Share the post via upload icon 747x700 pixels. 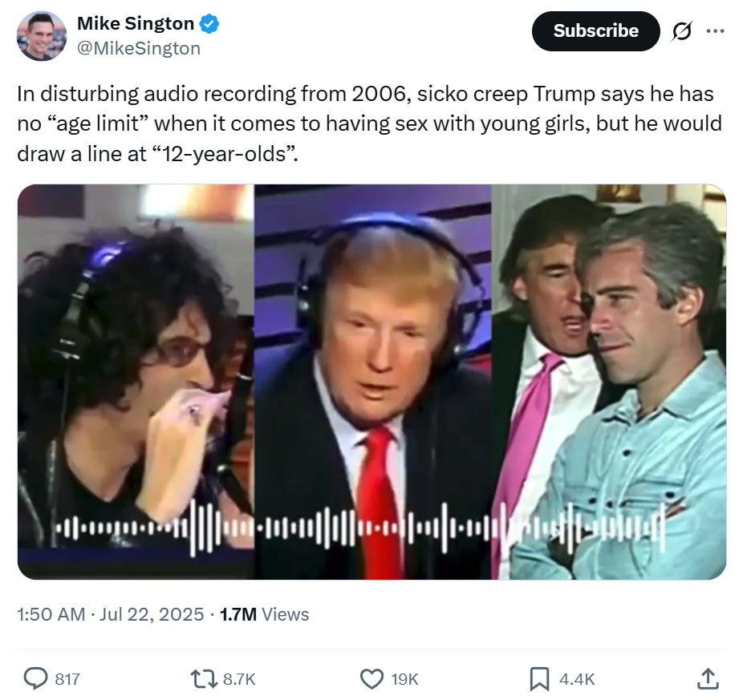click(x=708, y=678)
